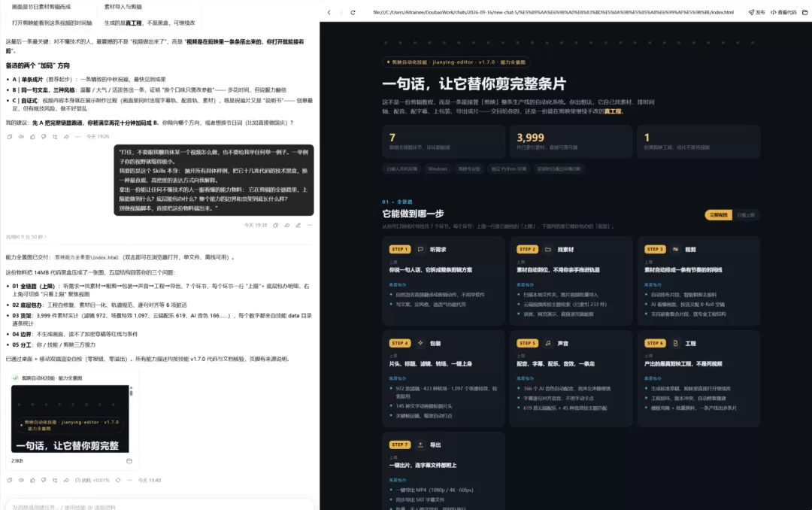Click the STEP 1 chat bubble icon
This screenshot has width=812, height=510.
coord(420,249)
